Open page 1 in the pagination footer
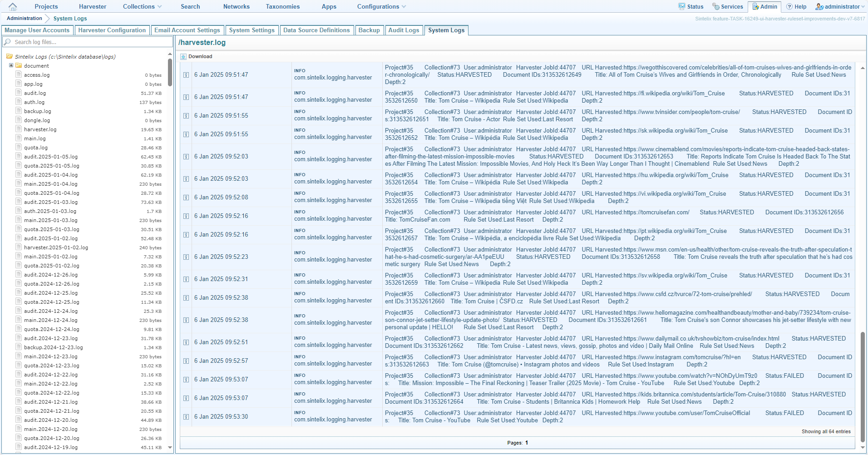The image size is (868, 455). 527,443
